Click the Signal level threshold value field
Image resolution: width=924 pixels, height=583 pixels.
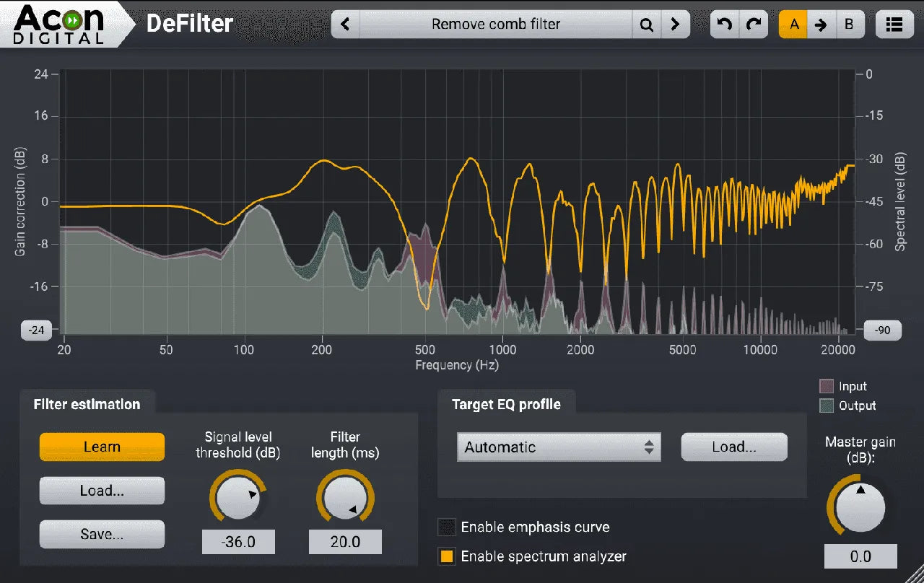coord(238,541)
